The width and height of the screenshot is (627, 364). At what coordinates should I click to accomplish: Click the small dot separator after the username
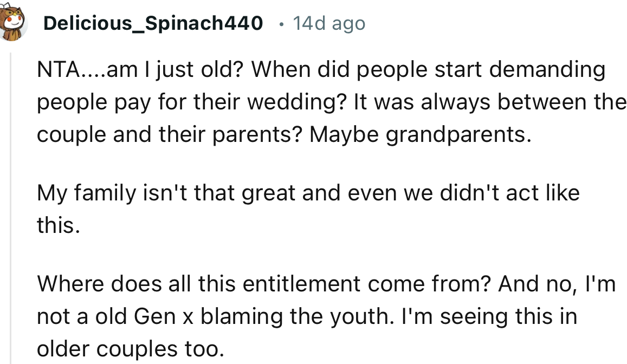pos(281,24)
